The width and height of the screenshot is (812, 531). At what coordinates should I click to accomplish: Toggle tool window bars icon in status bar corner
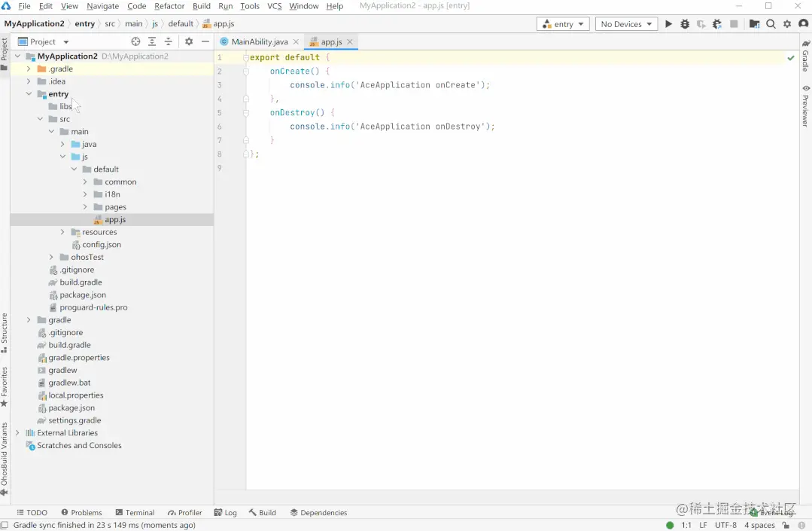5,525
